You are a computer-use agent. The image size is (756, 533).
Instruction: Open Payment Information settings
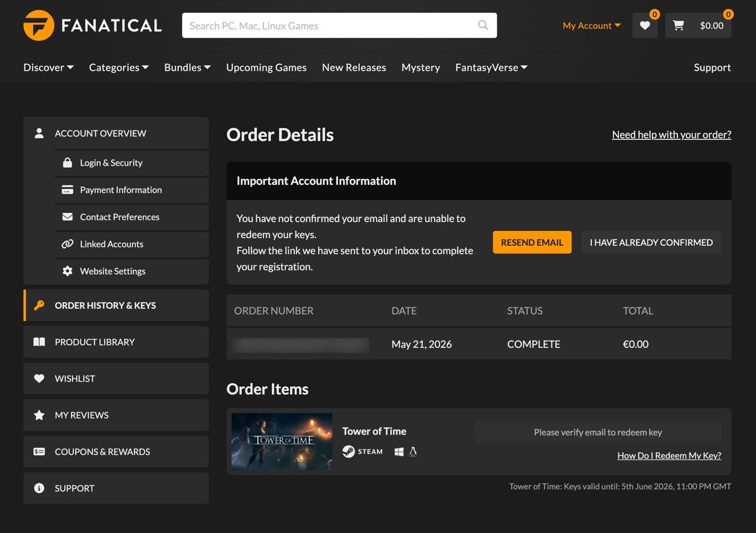pyautogui.click(x=132, y=190)
